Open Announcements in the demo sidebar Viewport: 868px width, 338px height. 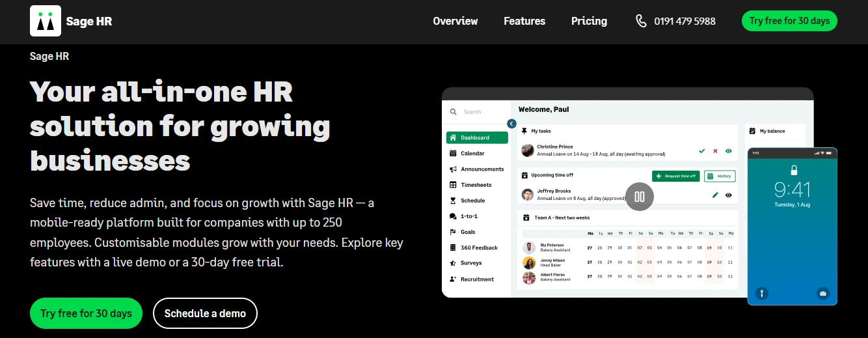(x=477, y=169)
